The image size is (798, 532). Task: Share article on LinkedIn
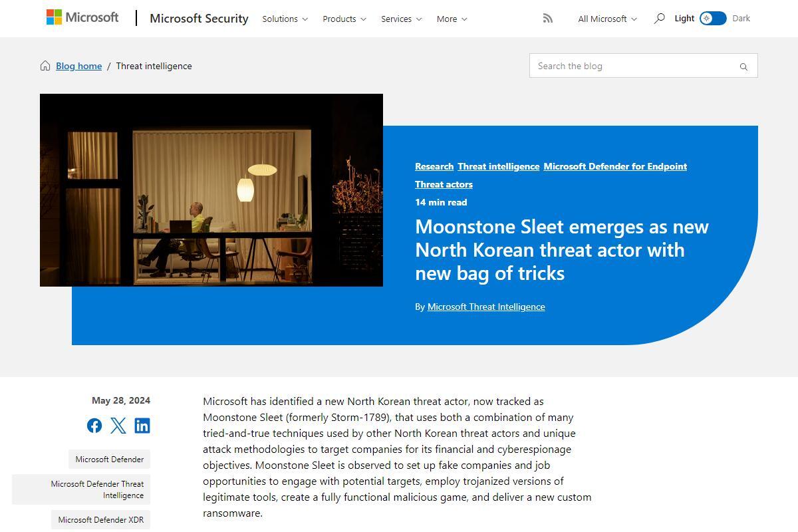(142, 426)
